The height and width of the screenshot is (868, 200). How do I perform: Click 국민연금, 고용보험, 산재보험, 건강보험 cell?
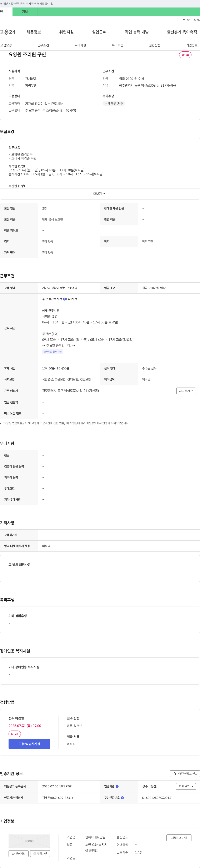[x=66, y=379]
